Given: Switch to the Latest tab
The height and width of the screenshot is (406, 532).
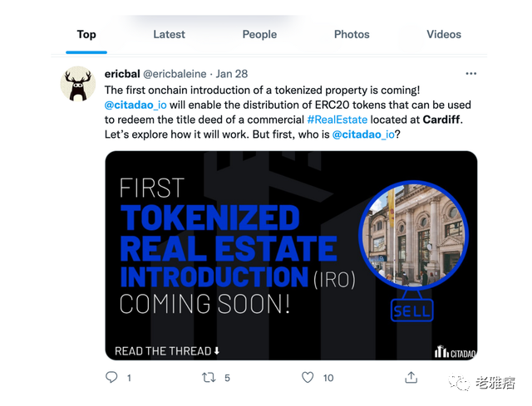Looking at the screenshot, I should [169, 34].
